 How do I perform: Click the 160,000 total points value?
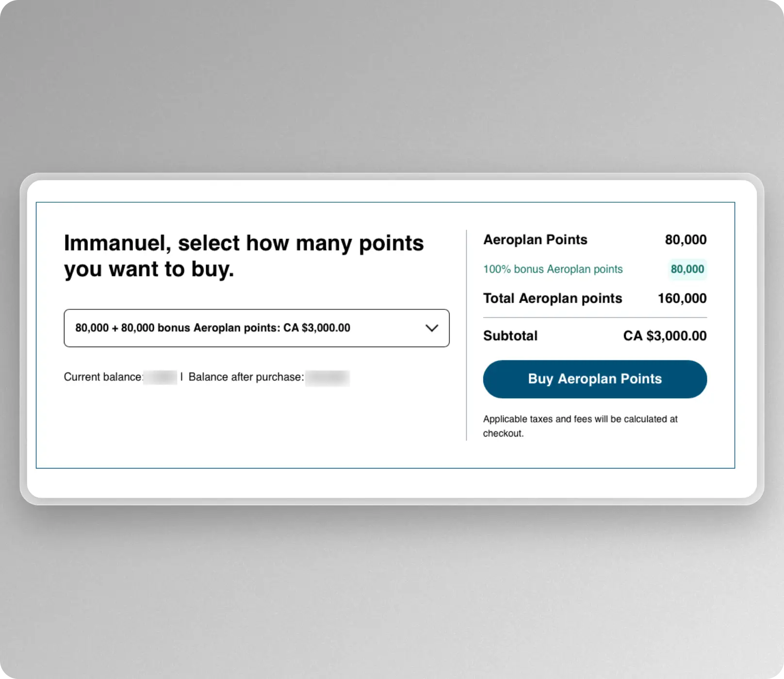click(x=682, y=298)
